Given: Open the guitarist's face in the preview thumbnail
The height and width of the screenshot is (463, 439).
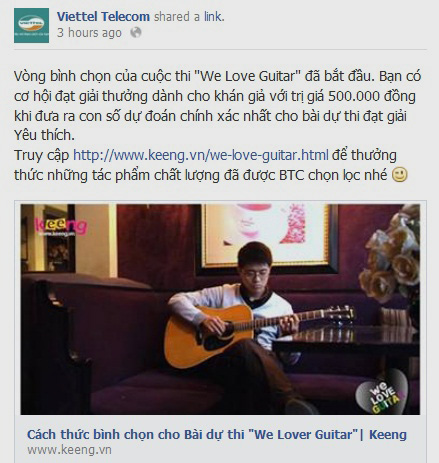Looking at the screenshot, I should 256,269.
